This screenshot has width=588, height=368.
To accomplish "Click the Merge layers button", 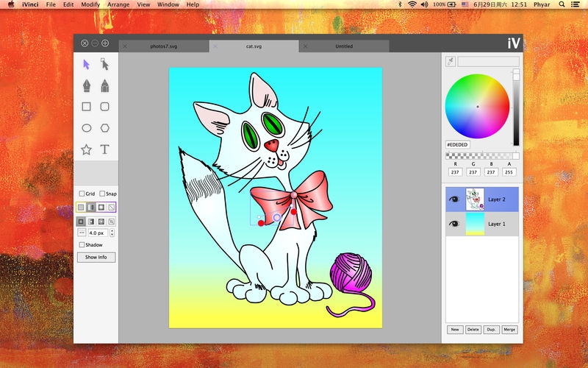I will (x=509, y=329).
